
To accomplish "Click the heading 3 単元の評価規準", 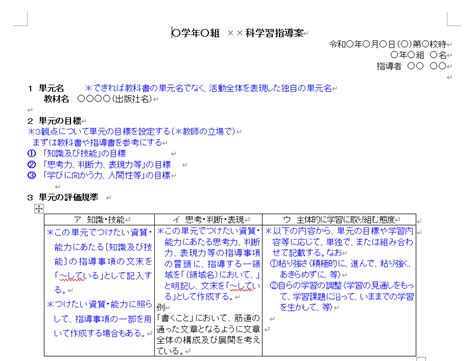I will (x=63, y=197).
